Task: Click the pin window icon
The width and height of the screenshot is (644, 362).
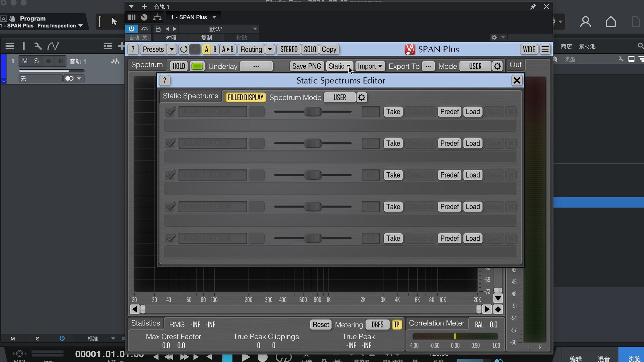Action: pyautogui.click(x=533, y=7)
